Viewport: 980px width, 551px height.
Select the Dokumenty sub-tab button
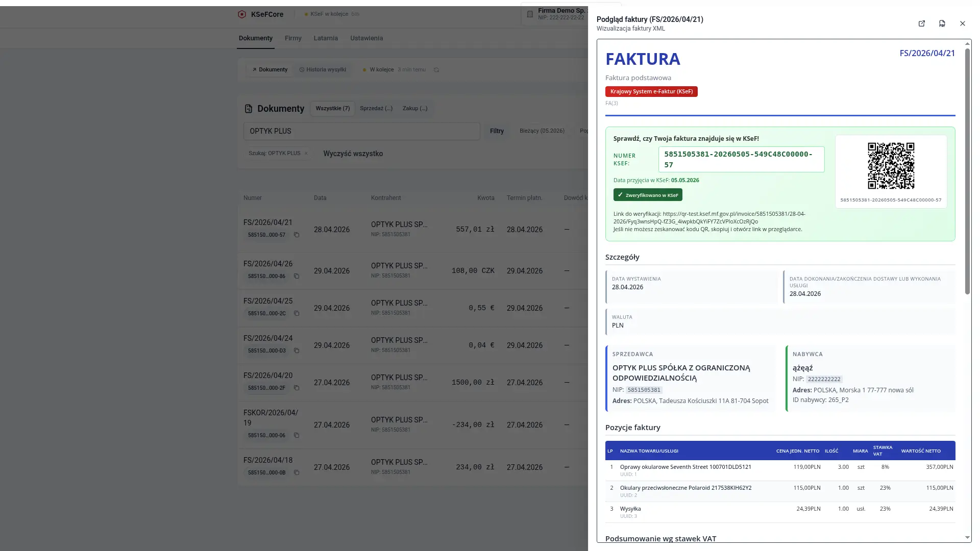[x=269, y=70]
